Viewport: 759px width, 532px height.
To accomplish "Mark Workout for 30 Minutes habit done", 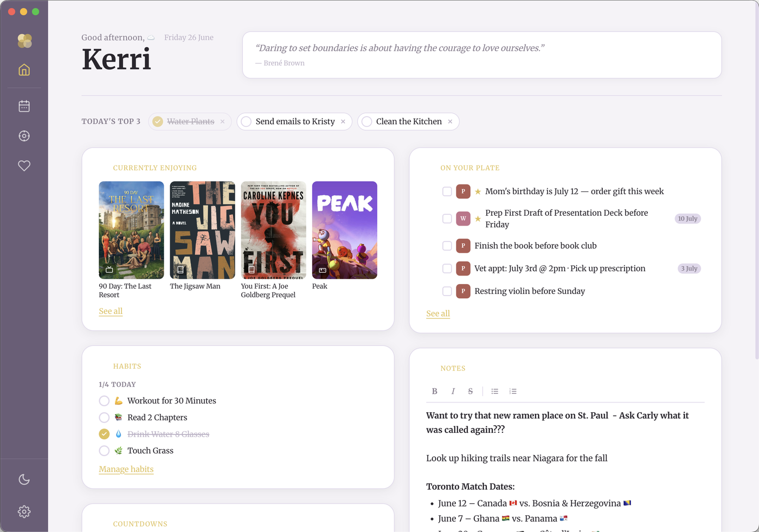I will click(104, 401).
